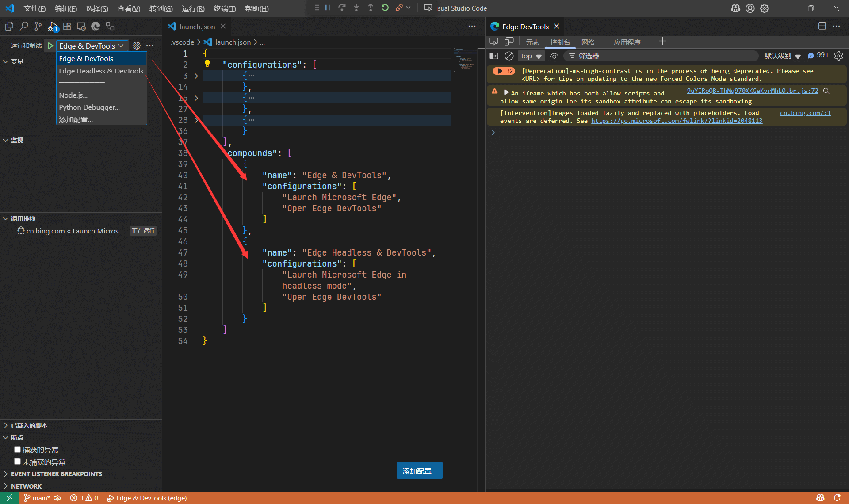Start debugging with the green play button
The width and height of the screenshot is (849, 504).
(50, 46)
